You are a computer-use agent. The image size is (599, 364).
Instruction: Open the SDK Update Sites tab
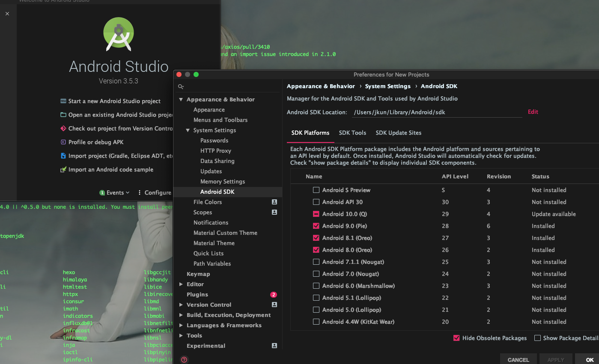pyautogui.click(x=398, y=133)
